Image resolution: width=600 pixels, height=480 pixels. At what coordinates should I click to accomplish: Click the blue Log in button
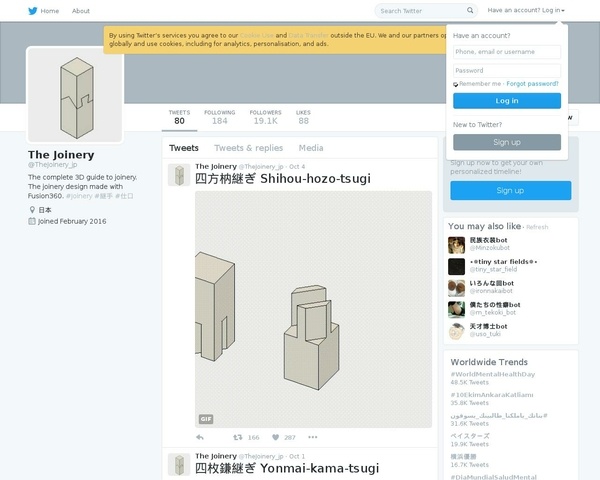[x=507, y=101]
